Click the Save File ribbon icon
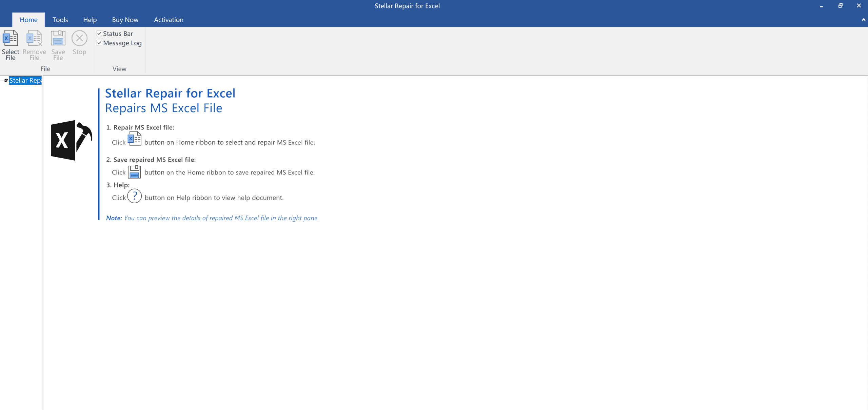This screenshot has height=410, width=868. tap(58, 38)
